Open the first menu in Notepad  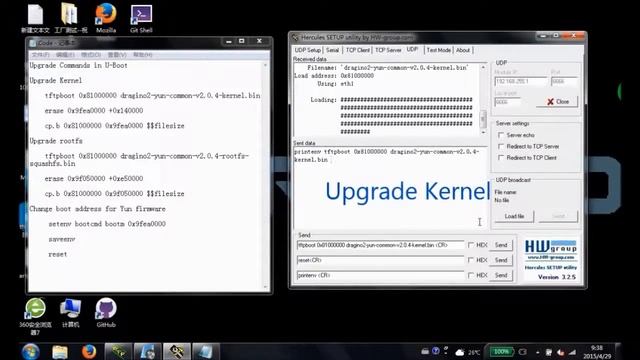[x=40, y=55]
